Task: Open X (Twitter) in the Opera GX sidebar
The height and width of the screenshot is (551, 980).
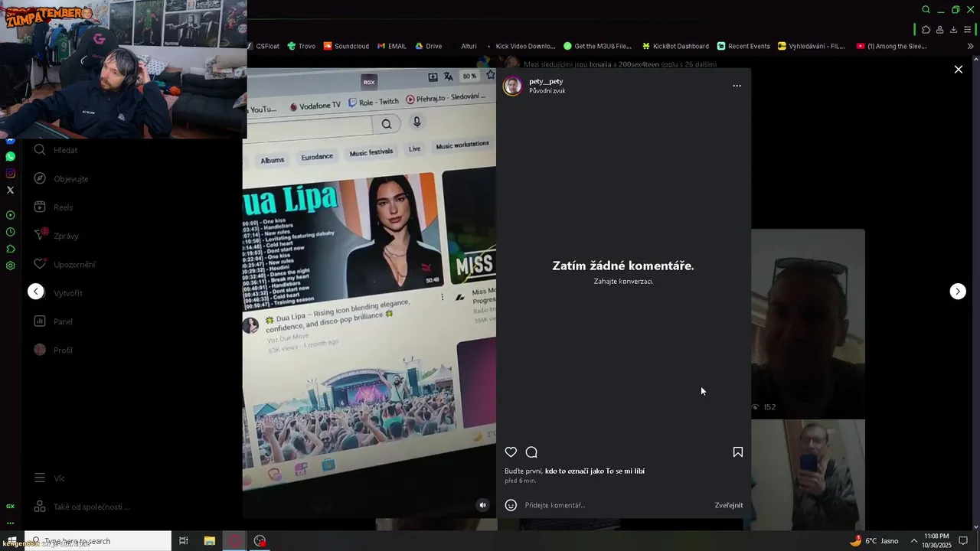Action: click(x=10, y=190)
